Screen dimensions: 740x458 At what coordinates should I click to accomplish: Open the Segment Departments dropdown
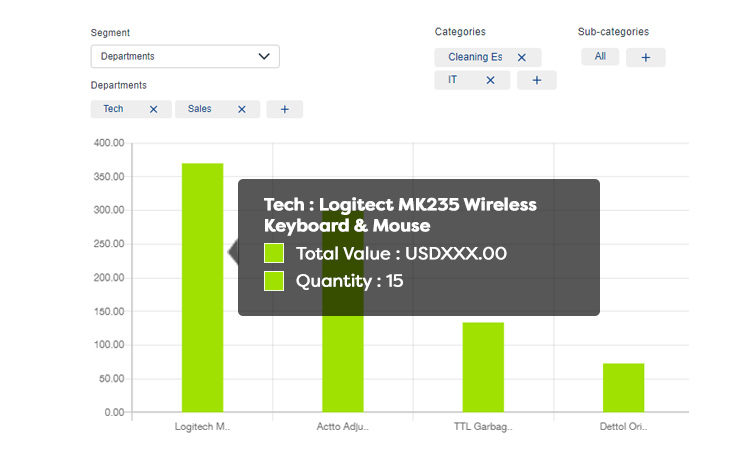tap(185, 57)
